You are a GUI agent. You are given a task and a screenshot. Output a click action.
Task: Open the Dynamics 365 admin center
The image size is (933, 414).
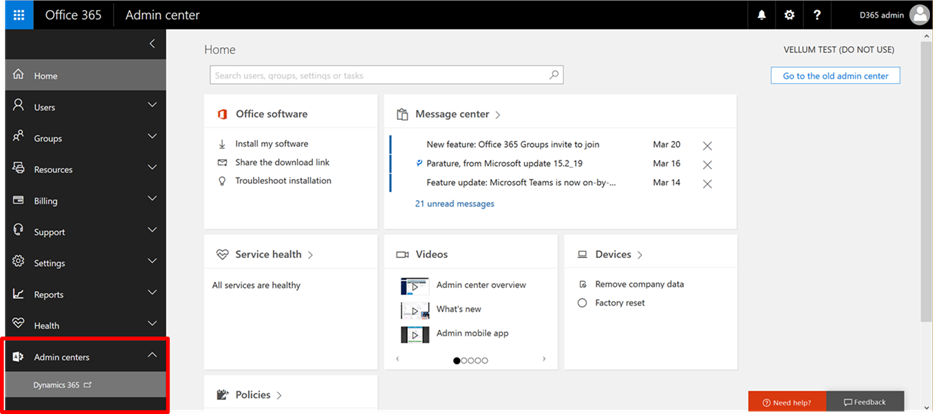[x=86, y=385]
